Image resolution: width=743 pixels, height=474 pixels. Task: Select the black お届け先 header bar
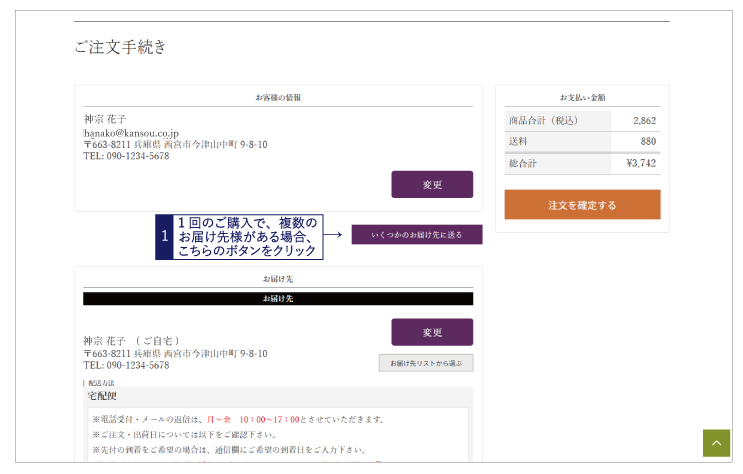point(278,298)
